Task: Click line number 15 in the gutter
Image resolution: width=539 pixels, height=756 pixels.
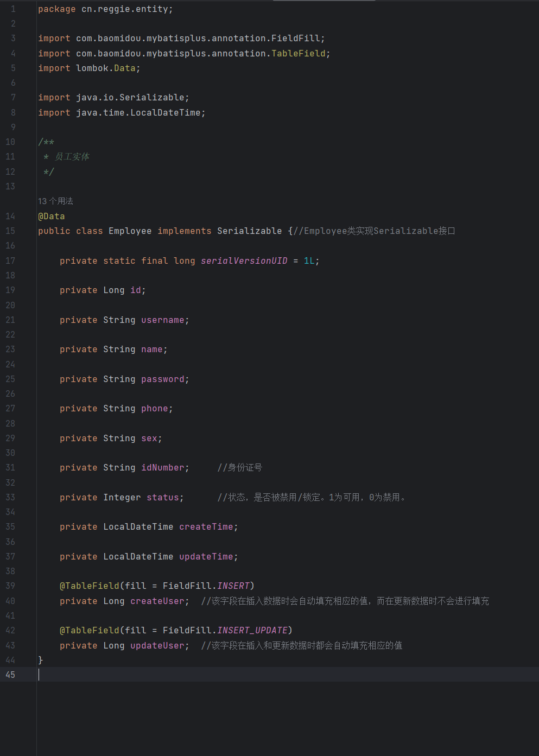Action: (x=10, y=231)
